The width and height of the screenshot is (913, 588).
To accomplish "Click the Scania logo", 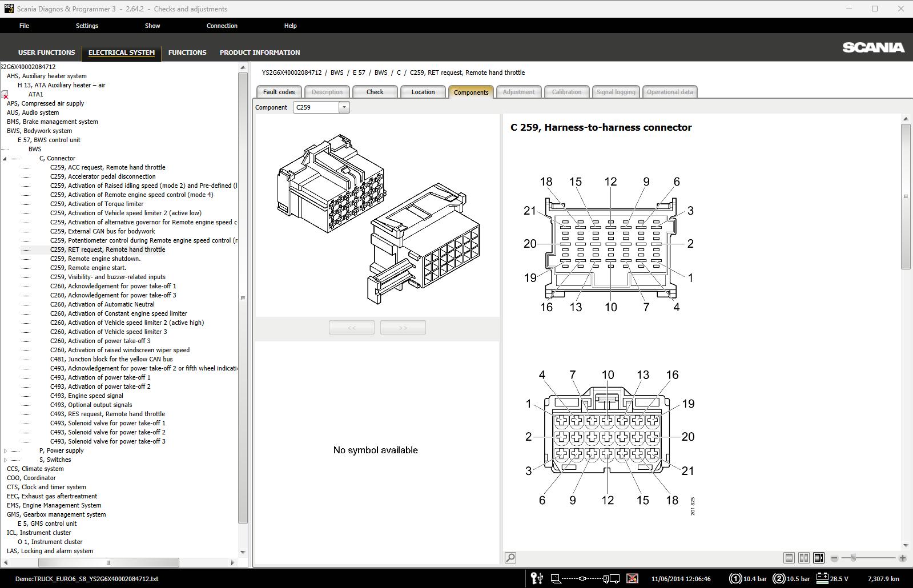I will (x=874, y=47).
